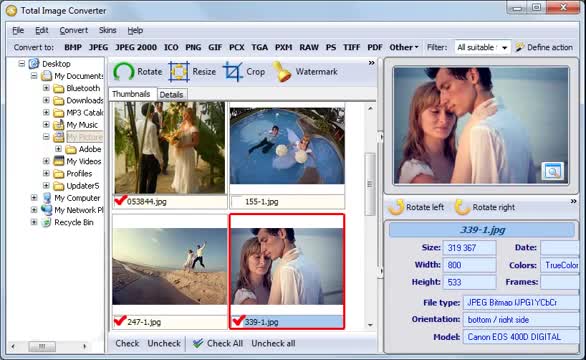This screenshot has height=360, width=586.
Task: Click the Define action icon
Action: [519, 47]
